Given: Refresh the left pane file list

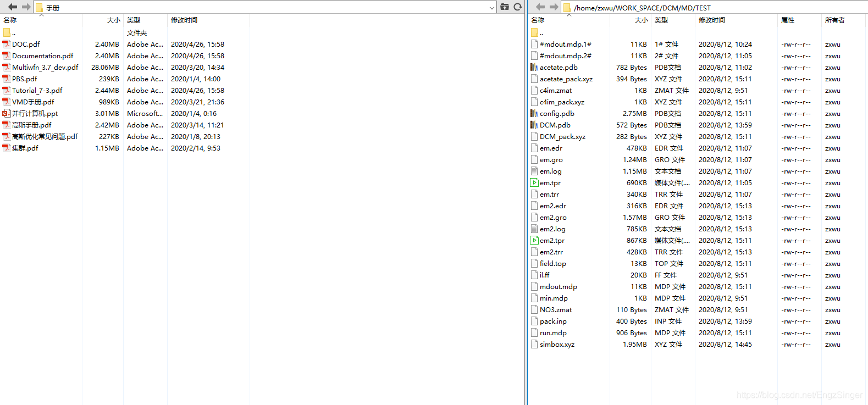Looking at the screenshot, I should point(518,7).
